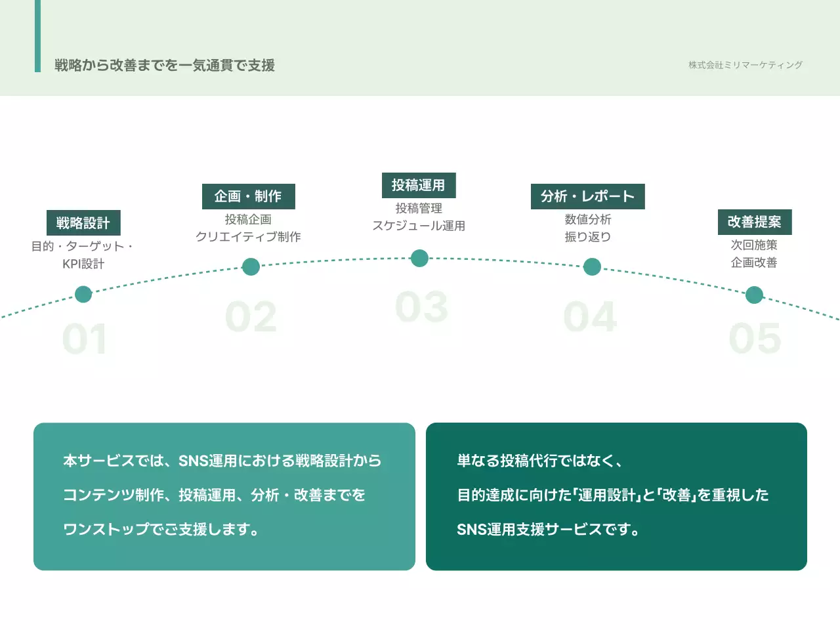This screenshot has height=630, width=840.
Task: Click the 戦略設計 label box
Action: tap(83, 223)
